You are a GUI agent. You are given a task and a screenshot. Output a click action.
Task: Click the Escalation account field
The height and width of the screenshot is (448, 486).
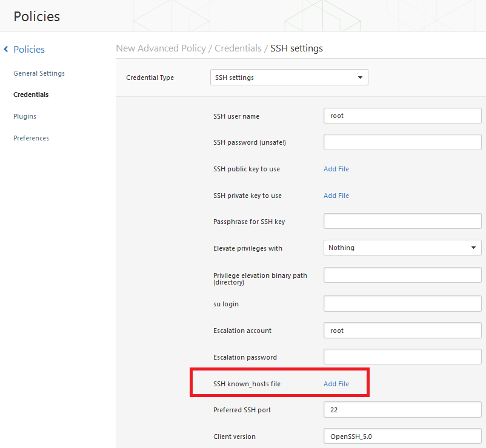(402, 331)
